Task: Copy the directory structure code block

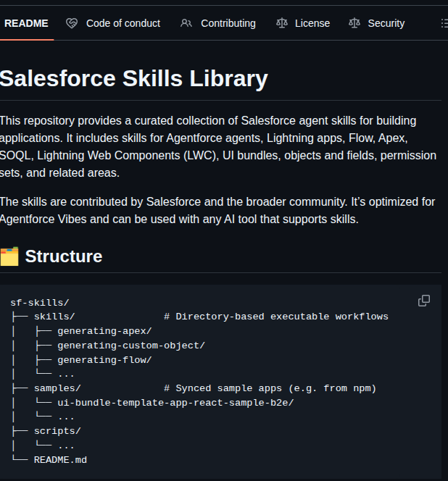Action: click(424, 301)
